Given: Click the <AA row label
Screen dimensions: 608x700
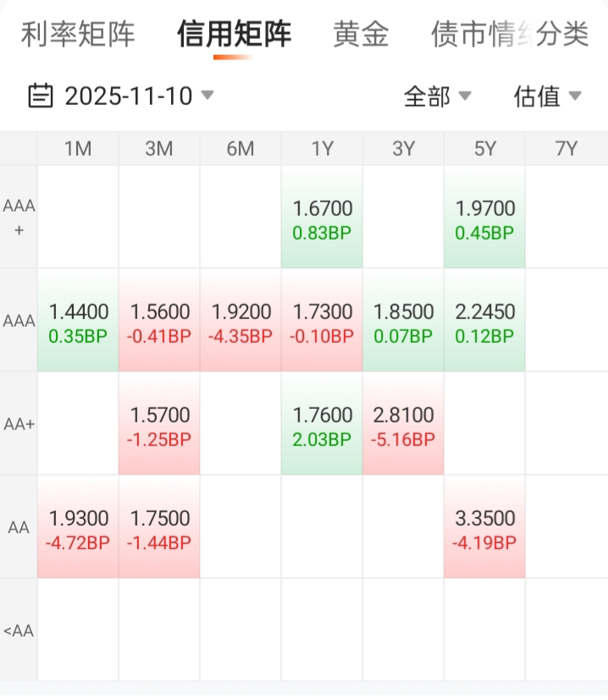Looking at the screenshot, I should [19, 631].
